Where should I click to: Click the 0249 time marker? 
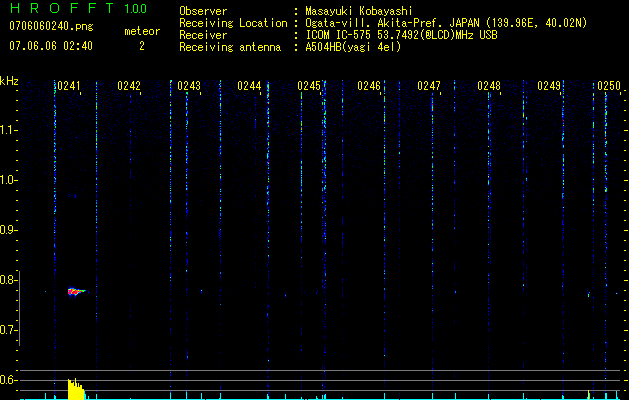click(549, 86)
